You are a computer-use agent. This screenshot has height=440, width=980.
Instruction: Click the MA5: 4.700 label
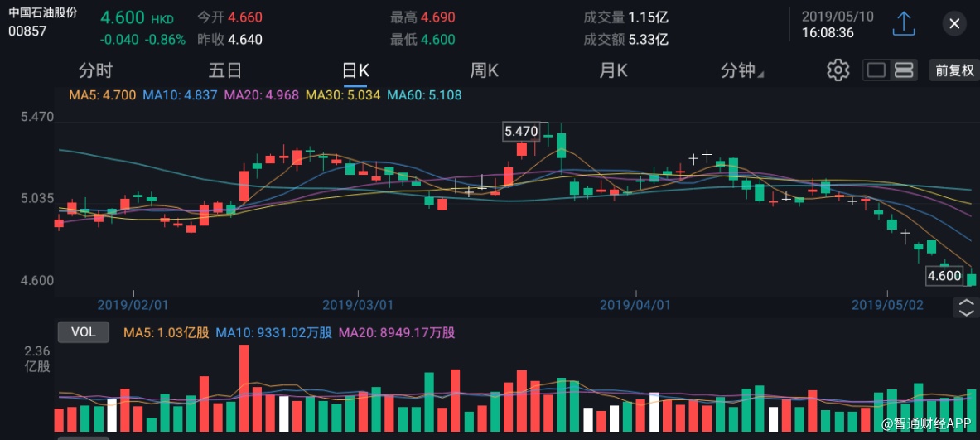point(102,95)
